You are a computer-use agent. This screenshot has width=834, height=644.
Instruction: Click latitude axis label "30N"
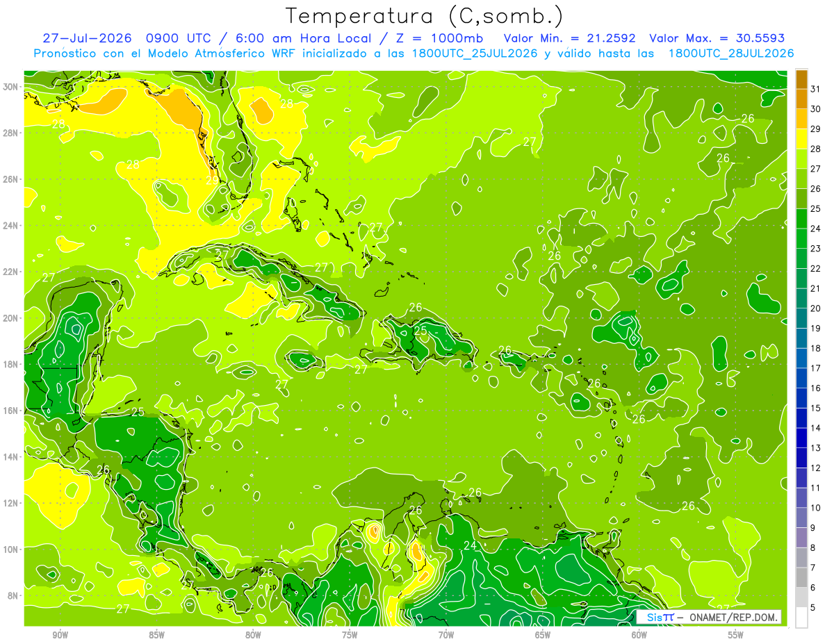tap(11, 87)
